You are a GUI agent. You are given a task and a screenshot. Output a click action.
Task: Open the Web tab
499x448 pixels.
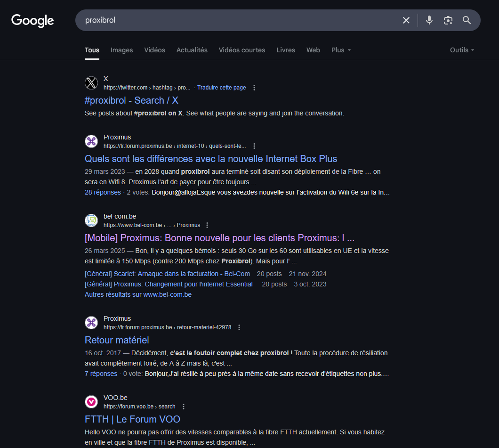pos(313,50)
